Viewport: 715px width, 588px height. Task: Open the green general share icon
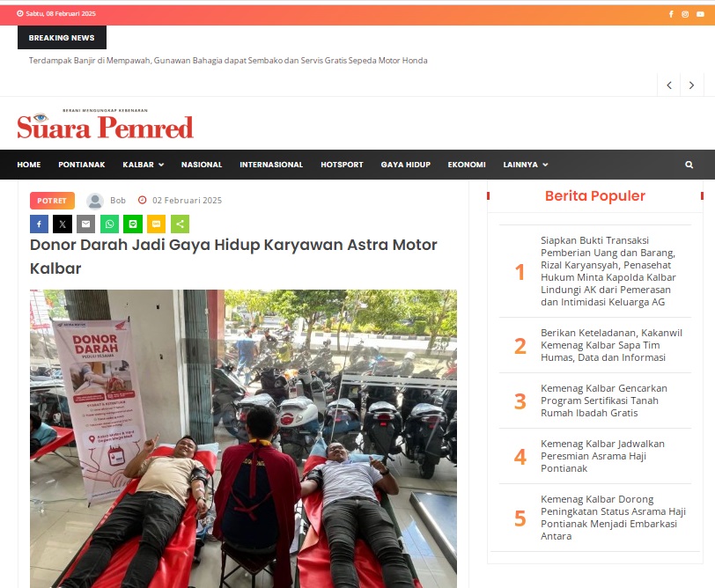[x=181, y=224]
